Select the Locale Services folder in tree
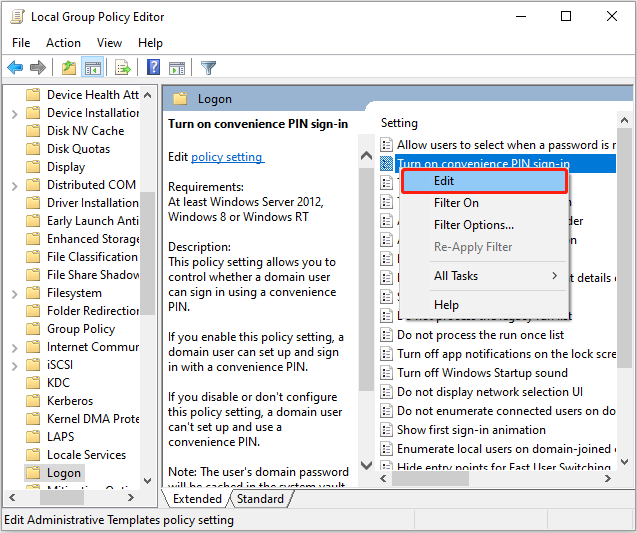637x533 pixels. tap(87, 455)
